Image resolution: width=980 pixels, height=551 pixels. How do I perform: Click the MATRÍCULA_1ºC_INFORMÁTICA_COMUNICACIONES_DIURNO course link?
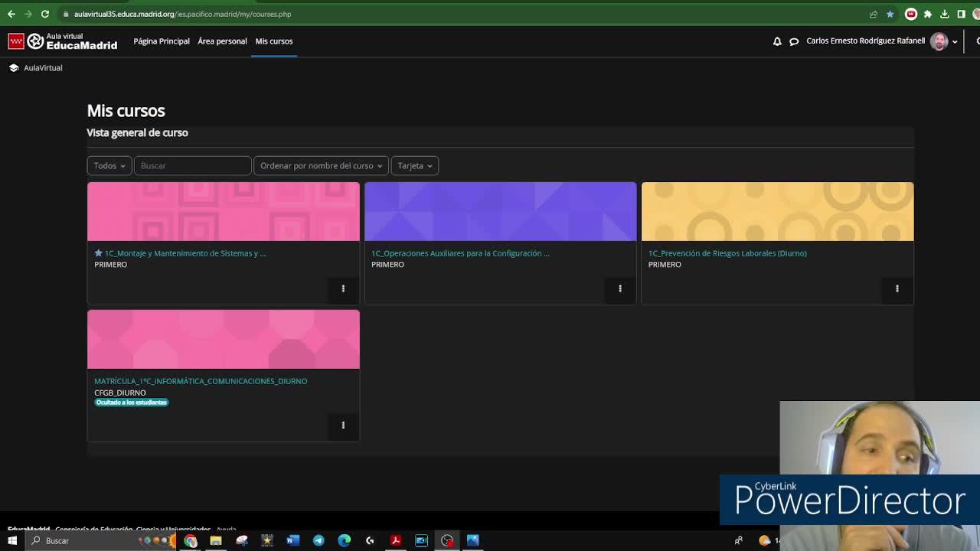[x=201, y=381]
